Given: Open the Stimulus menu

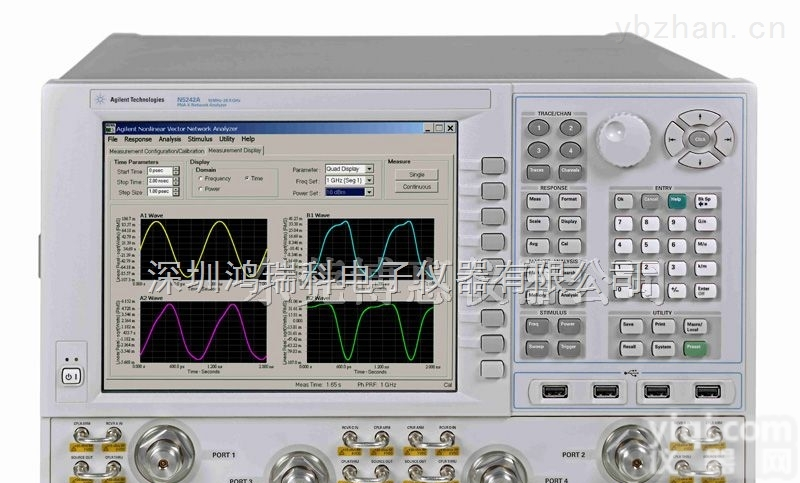Looking at the screenshot, I should coord(200,139).
